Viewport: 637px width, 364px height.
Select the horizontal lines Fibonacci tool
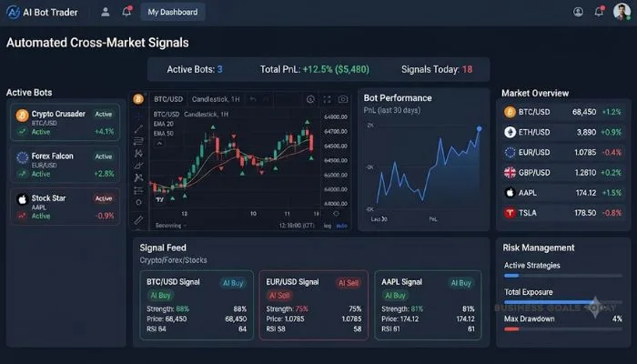tap(138, 141)
